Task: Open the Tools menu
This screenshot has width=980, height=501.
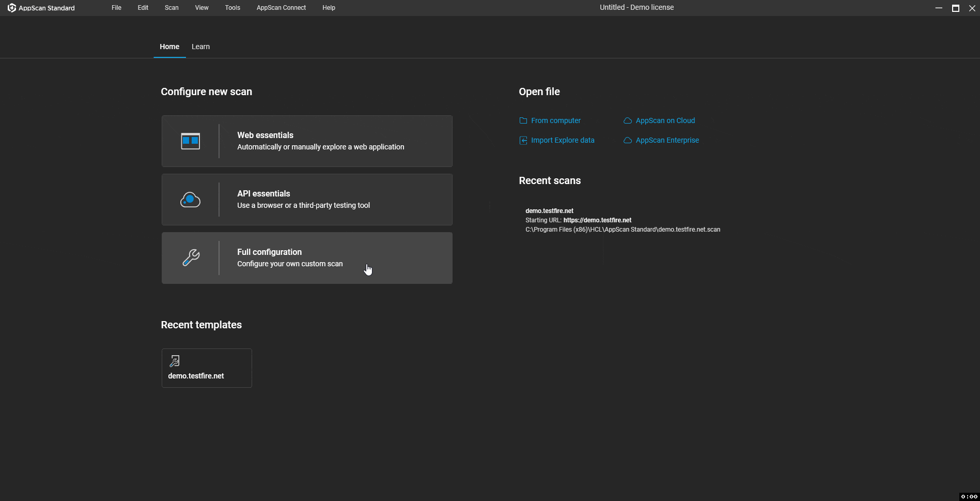Action: coord(232,8)
